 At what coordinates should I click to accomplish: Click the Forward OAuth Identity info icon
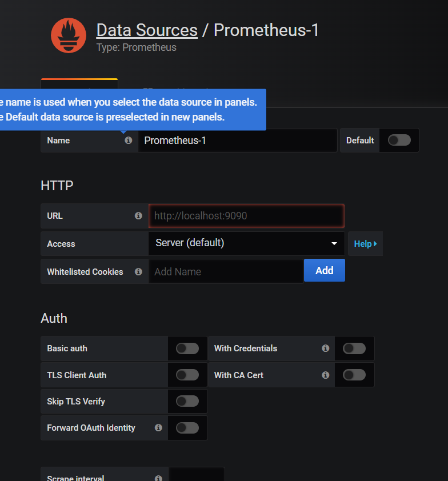[x=158, y=428]
